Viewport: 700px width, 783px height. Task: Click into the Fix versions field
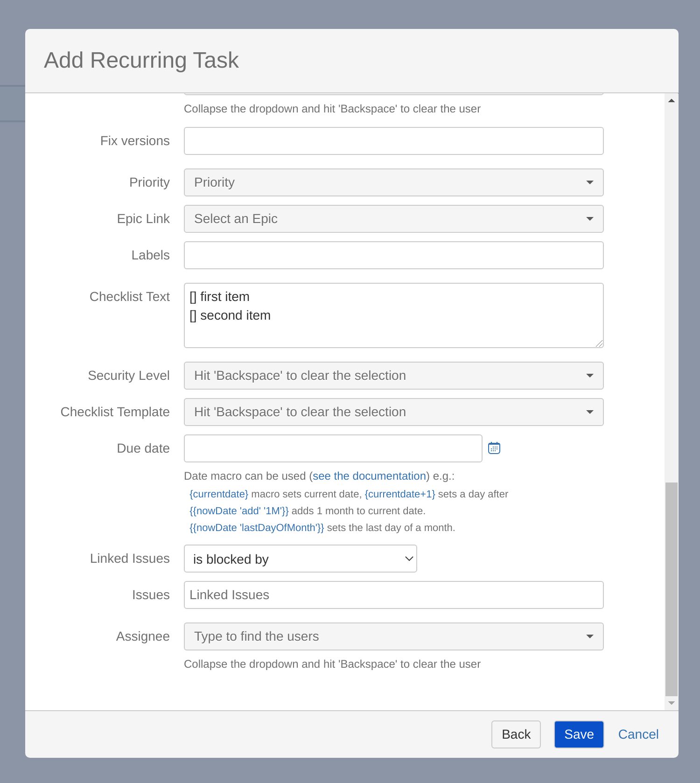point(393,141)
